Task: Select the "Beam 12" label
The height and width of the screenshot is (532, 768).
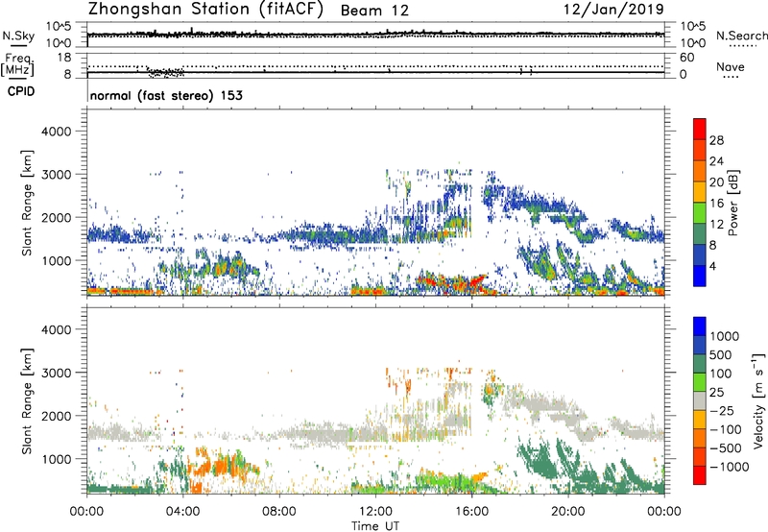Action: [374, 11]
